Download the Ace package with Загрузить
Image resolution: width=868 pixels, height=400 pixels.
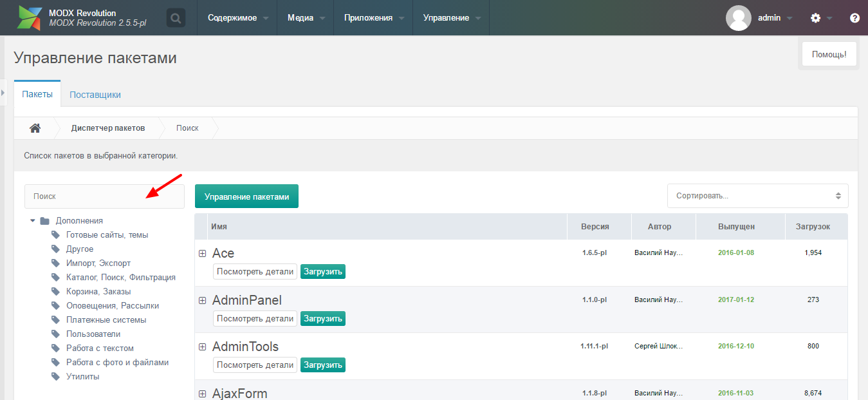tap(323, 272)
